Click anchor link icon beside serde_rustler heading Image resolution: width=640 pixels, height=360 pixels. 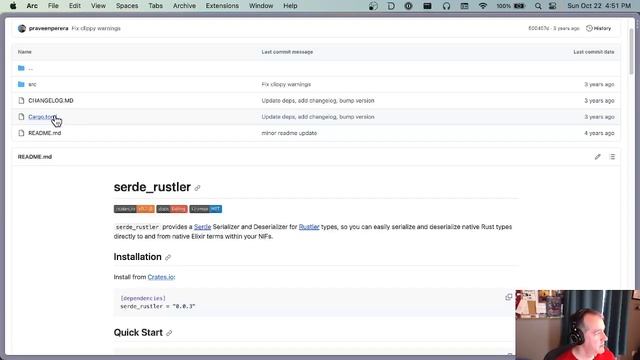click(198, 188)
